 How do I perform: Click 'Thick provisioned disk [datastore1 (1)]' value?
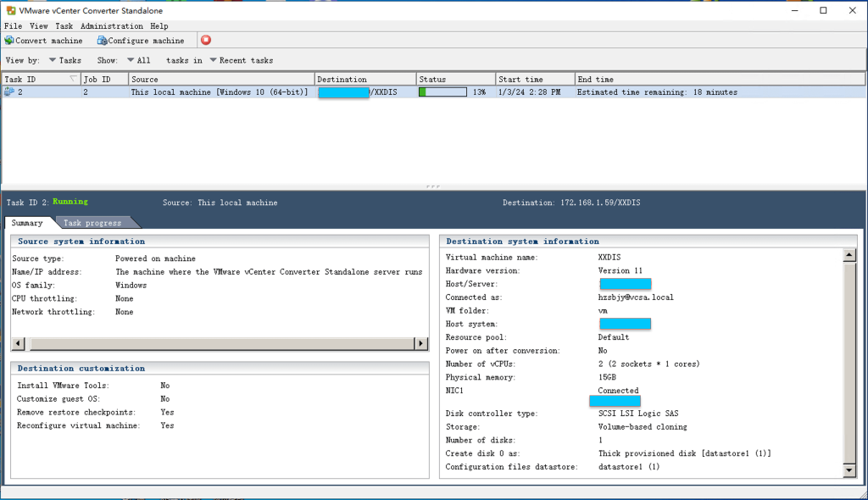(685, 453)
